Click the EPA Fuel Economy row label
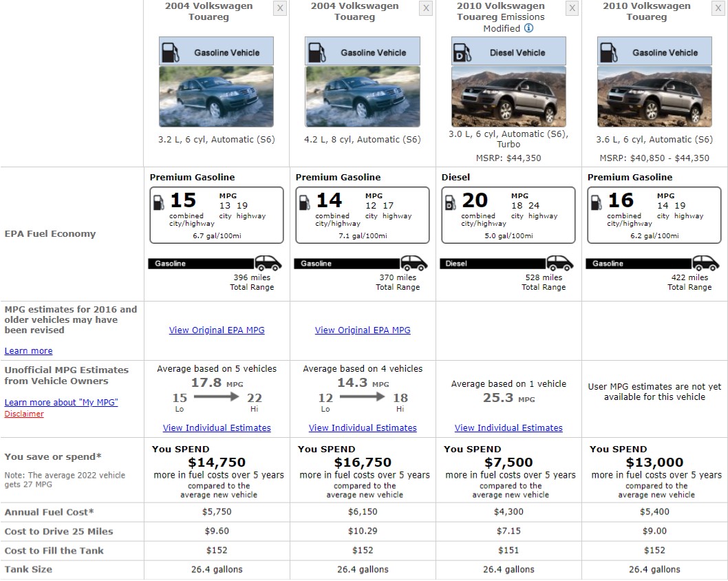Viewport: 728px width, 581px height. click(50, 233)
